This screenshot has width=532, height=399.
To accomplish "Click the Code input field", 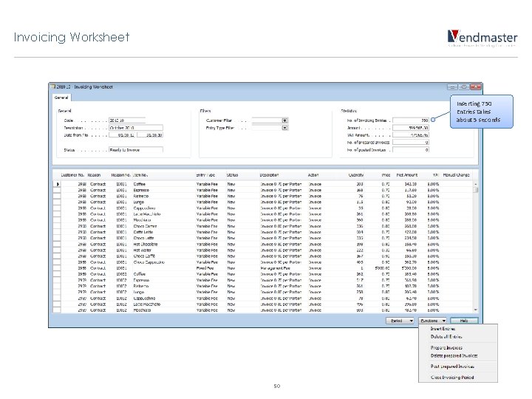I will pyautogui.click(x=127, y=120).
